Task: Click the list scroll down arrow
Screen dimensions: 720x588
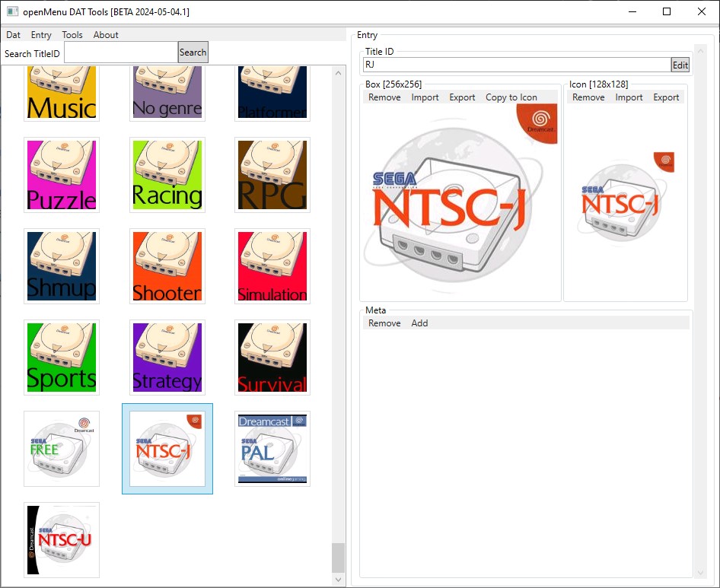Action: point(338,580)
